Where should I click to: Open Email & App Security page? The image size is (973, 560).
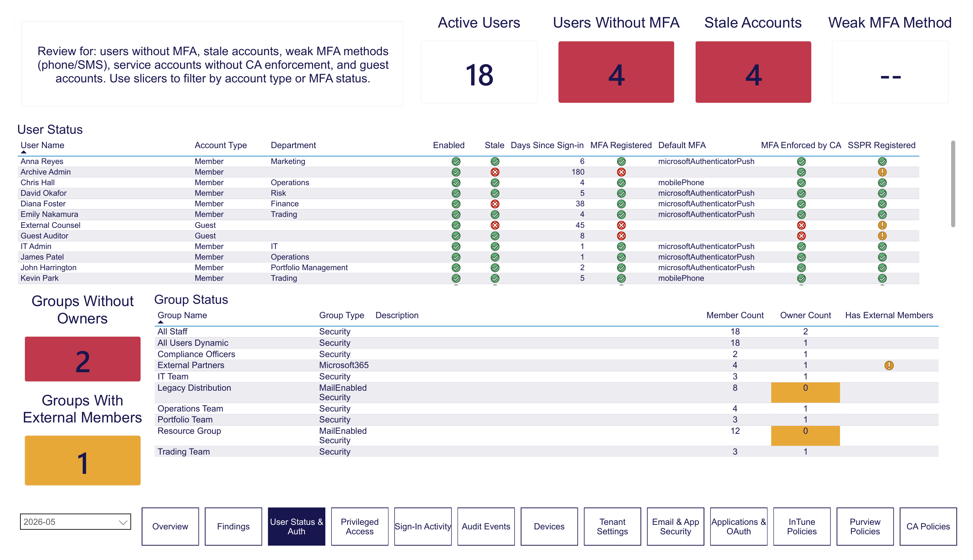click(x=675, y=526)
